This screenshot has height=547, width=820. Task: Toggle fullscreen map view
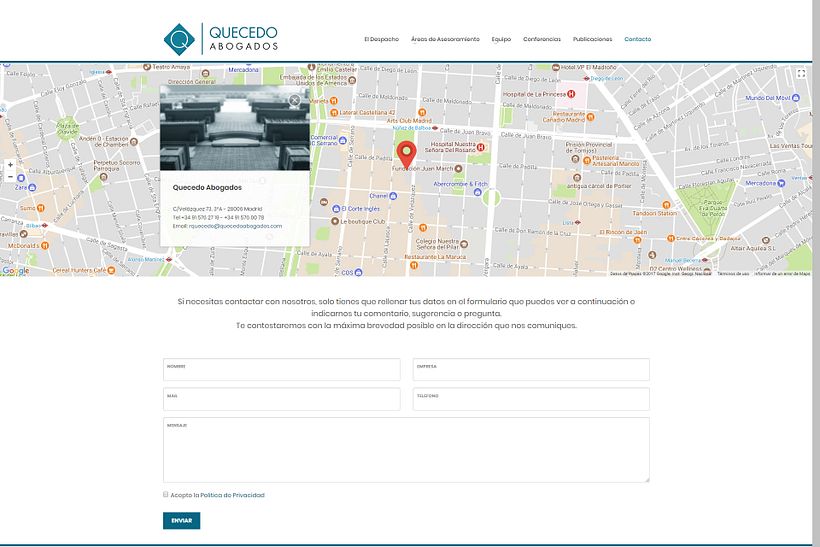pyautogui.click(x=801, y=74)
